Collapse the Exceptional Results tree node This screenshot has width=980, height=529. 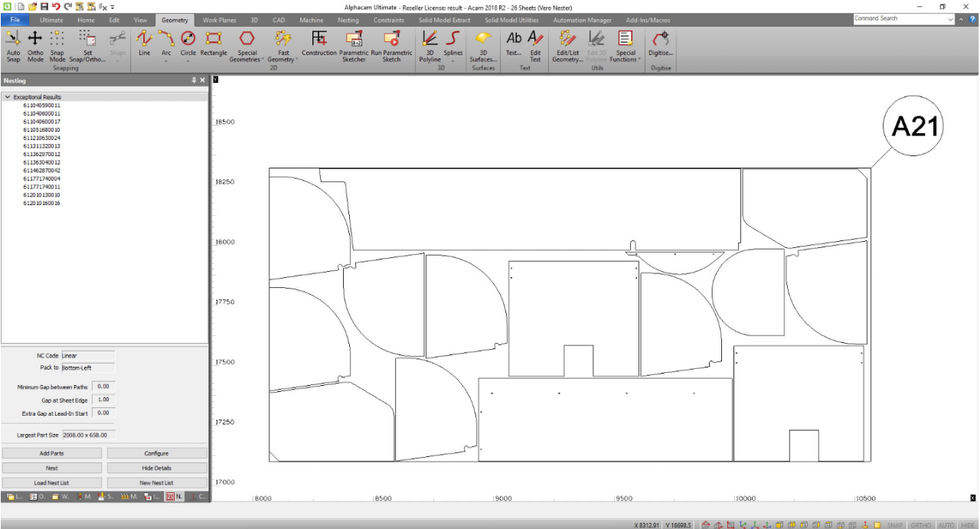coord(8,97)
